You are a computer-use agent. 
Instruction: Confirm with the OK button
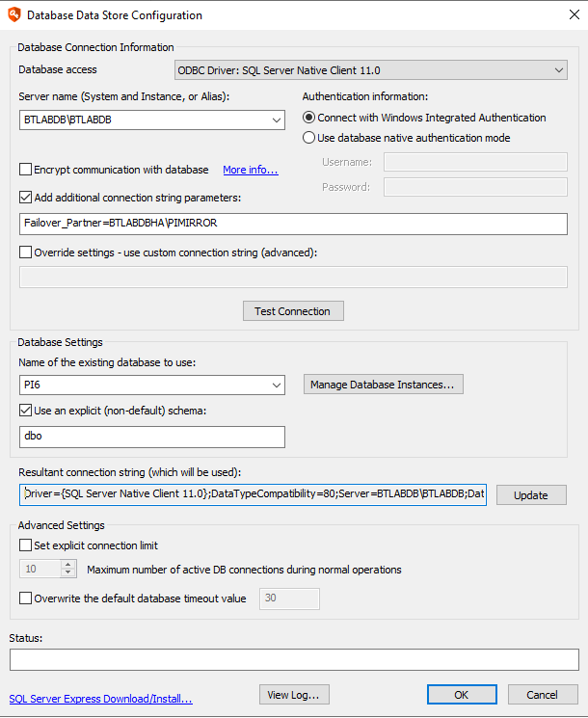click(462, 695)
